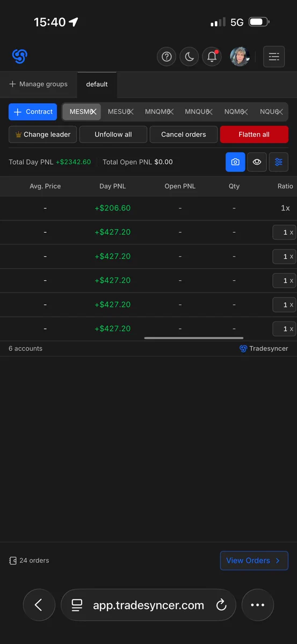Take a snapshot with the camera icon

point(235,162)
